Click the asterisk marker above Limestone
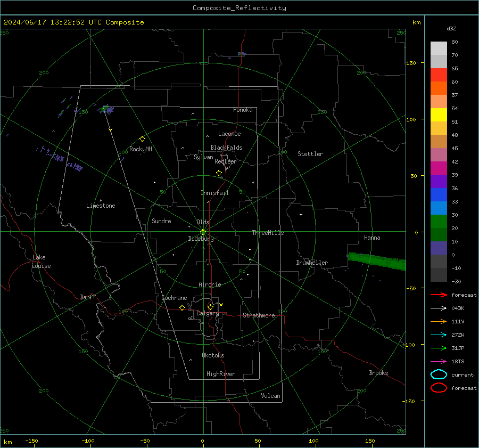This screenshot has width=479, height=448. pos(101,201)
